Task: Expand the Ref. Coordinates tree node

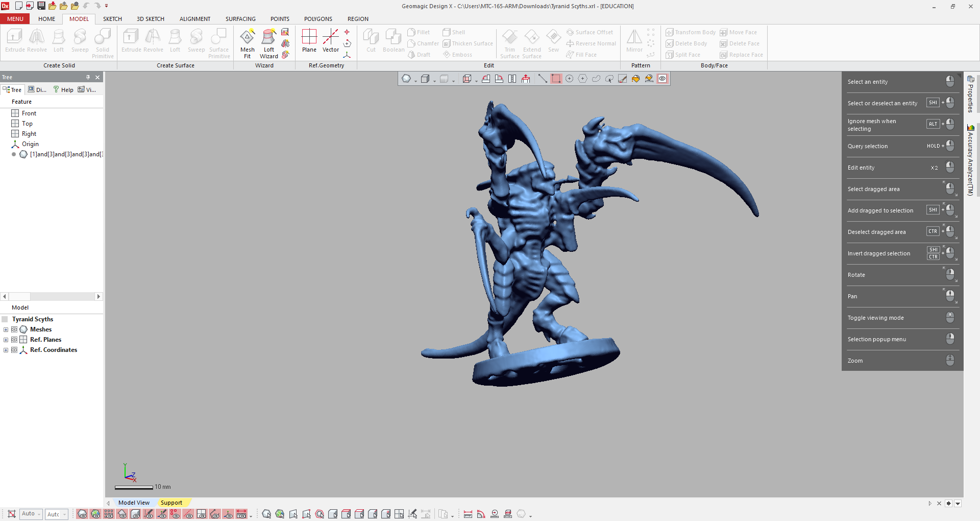Action: [6, 350]
